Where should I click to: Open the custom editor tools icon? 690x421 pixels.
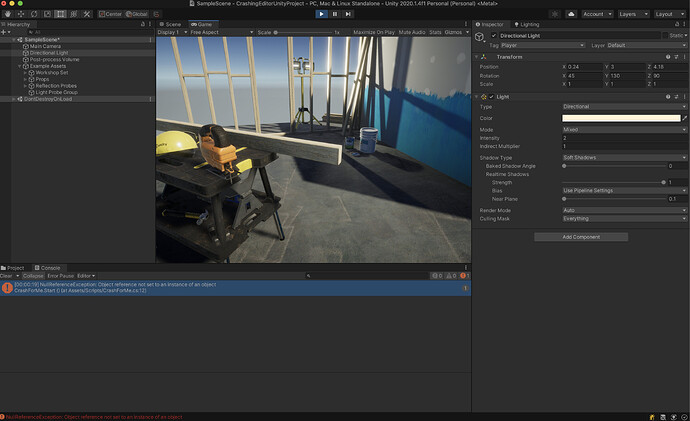[x=87, y=14]
